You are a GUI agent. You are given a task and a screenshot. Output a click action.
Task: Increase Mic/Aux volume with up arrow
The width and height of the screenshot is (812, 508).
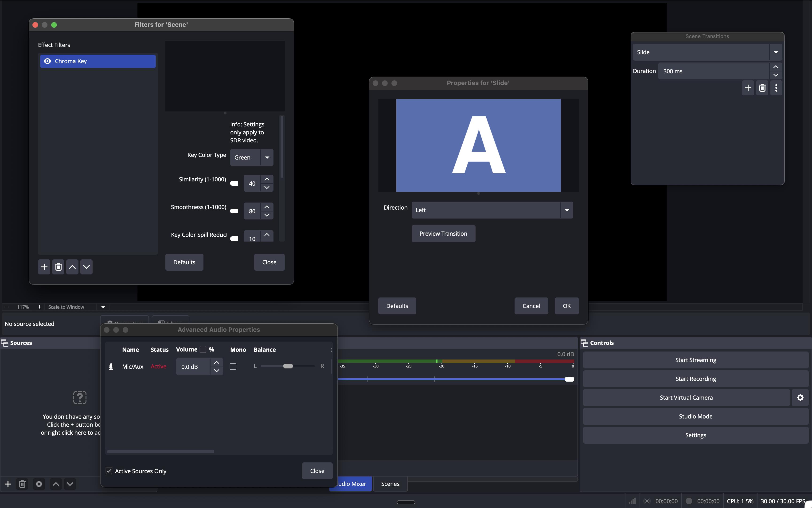[x=217, y=362]
